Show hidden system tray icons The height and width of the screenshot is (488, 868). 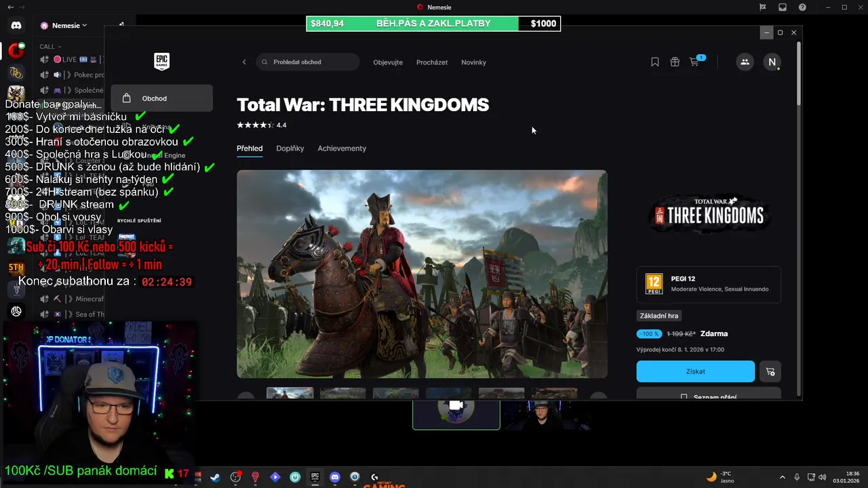782,477
